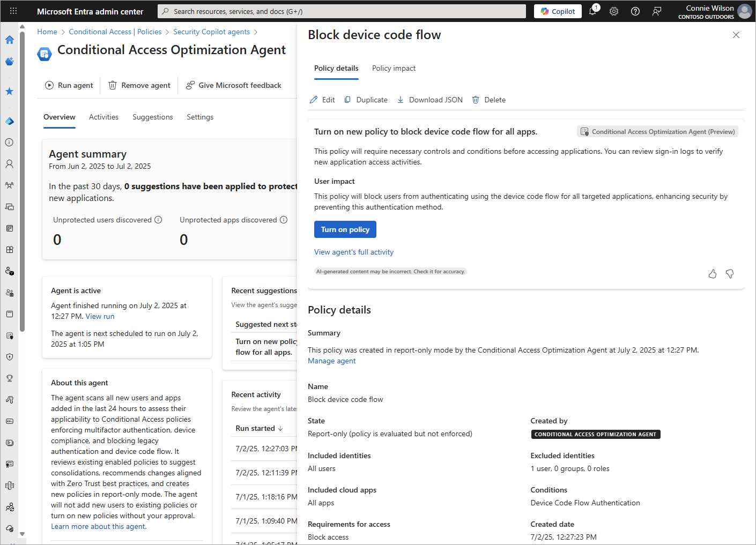Click the Copilot button
756x545 pixels.
(558, 11)
